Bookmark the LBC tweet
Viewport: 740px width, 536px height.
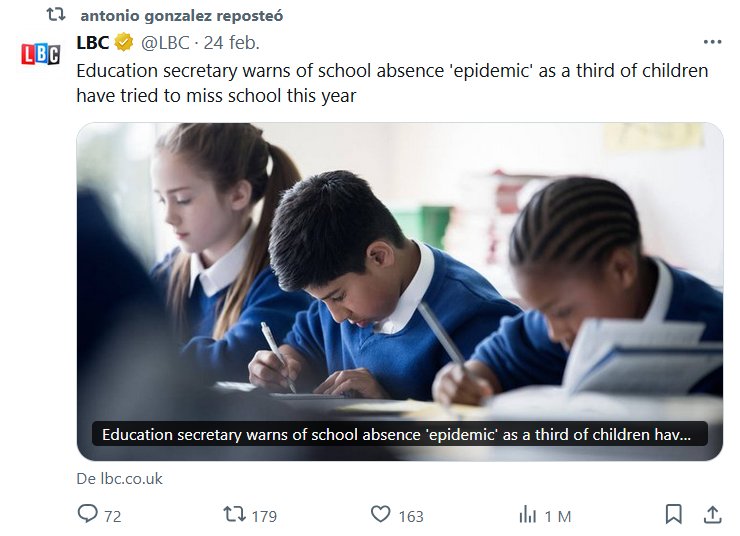(674, 514)
